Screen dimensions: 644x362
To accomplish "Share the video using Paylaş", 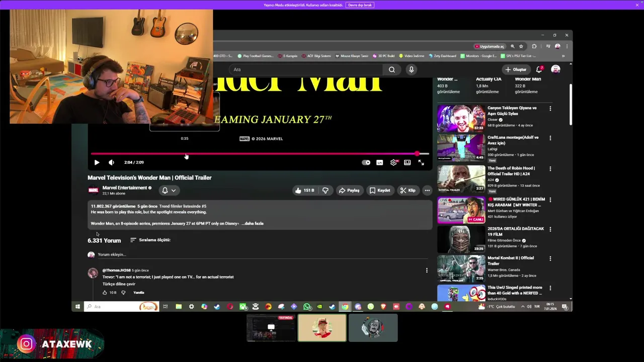I will (349, 191).
